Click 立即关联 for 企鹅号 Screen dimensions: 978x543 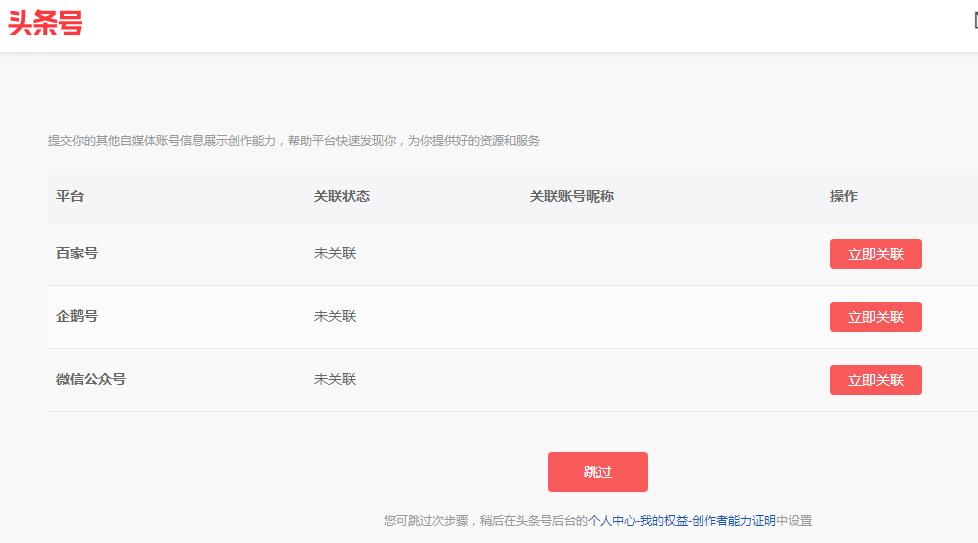[875, 317]
